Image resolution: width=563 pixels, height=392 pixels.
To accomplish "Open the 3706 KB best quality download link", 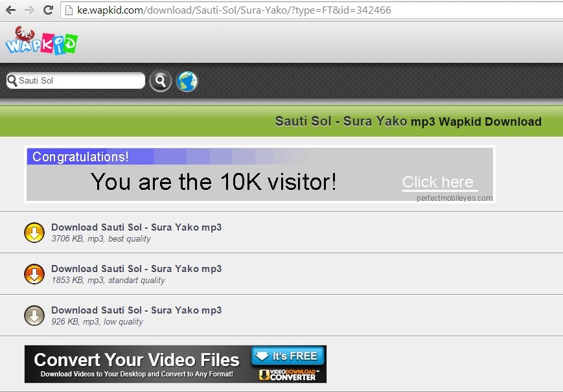I will tap(136, 227).
